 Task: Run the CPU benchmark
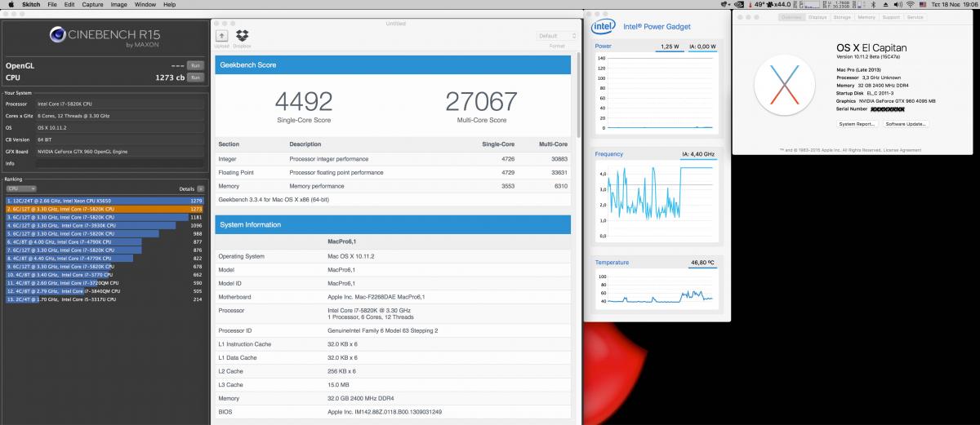195,77
